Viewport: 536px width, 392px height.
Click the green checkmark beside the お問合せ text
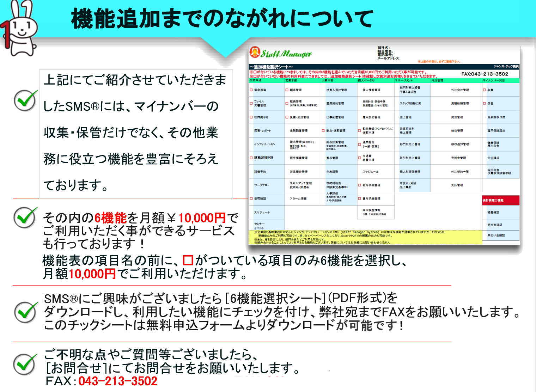pos(25,364)
